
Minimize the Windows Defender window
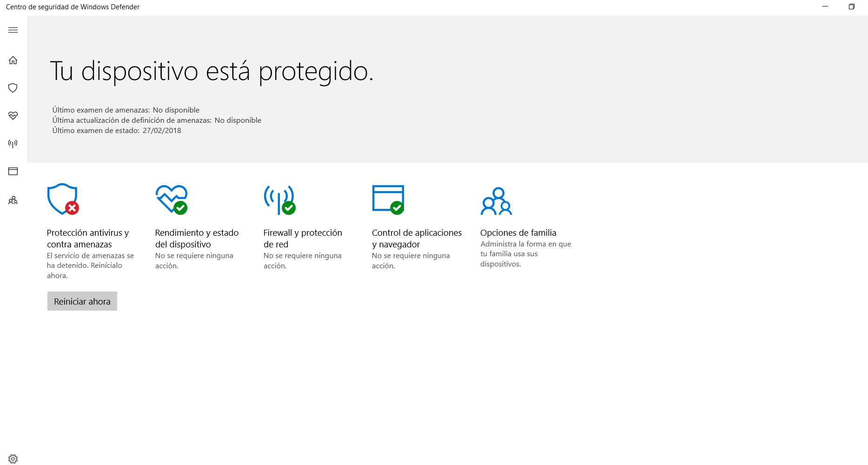pyautogui.click(x=825, y=7)
